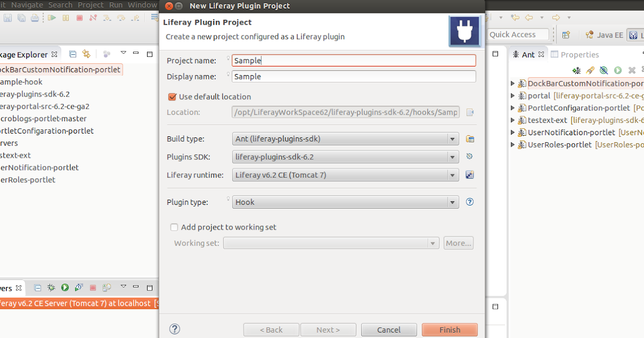The width and height of the screenshot is (644, 338).
Task: Click the Add Buildfiles icon in Ant view
Action: (576, 70)
